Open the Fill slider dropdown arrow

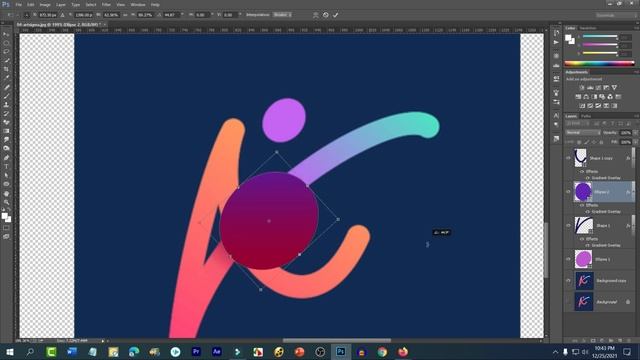pyautogui.click(x=635, y=142)
